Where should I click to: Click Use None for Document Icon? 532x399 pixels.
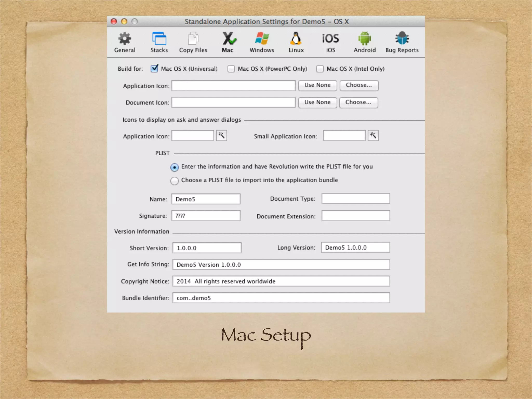pos(317,103)
